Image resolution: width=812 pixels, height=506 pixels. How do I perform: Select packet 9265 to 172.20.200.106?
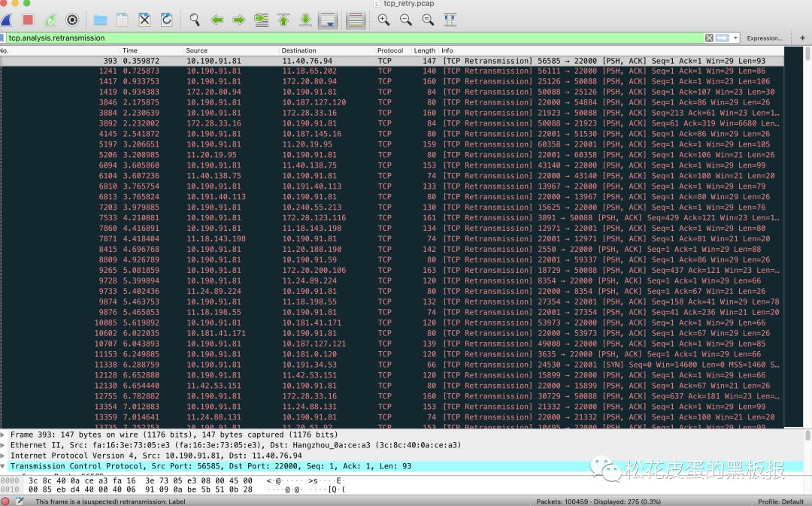392,271
